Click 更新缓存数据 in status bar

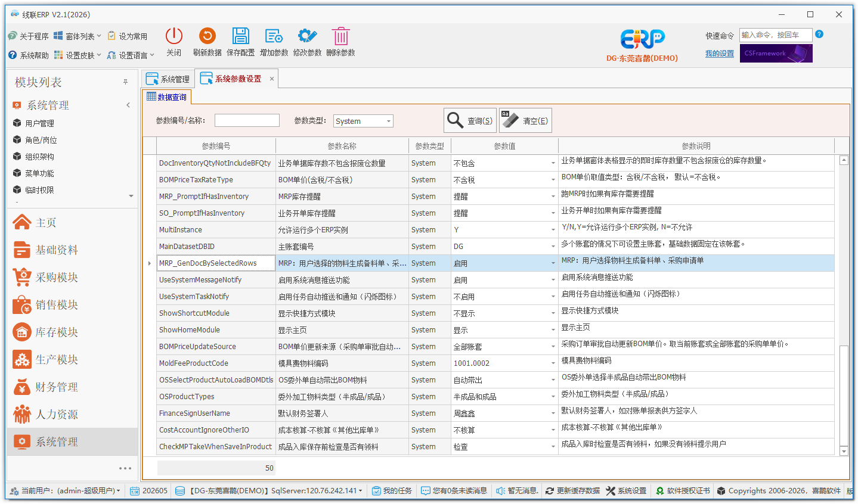click(573, 491)
